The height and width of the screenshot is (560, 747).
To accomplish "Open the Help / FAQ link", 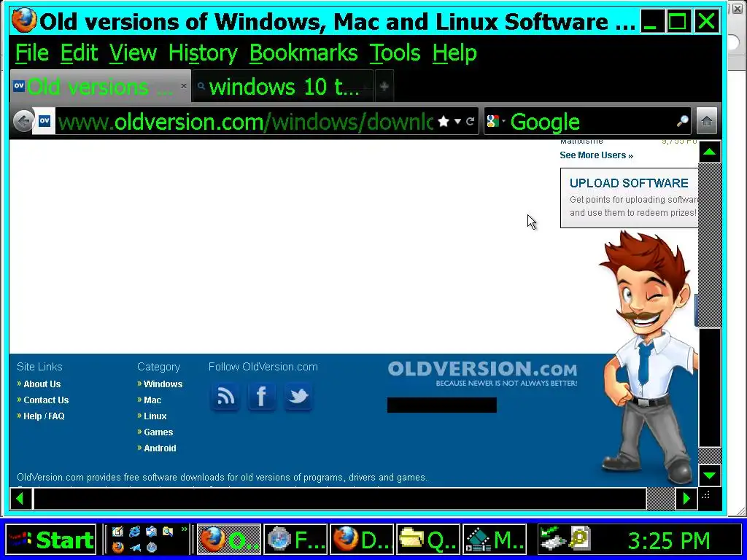I will tap(44, 416).
